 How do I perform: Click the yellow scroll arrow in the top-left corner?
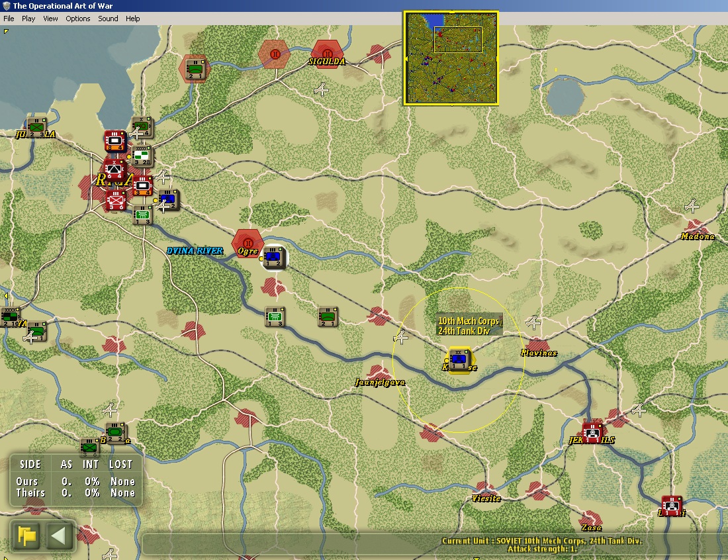click(6, 31)
